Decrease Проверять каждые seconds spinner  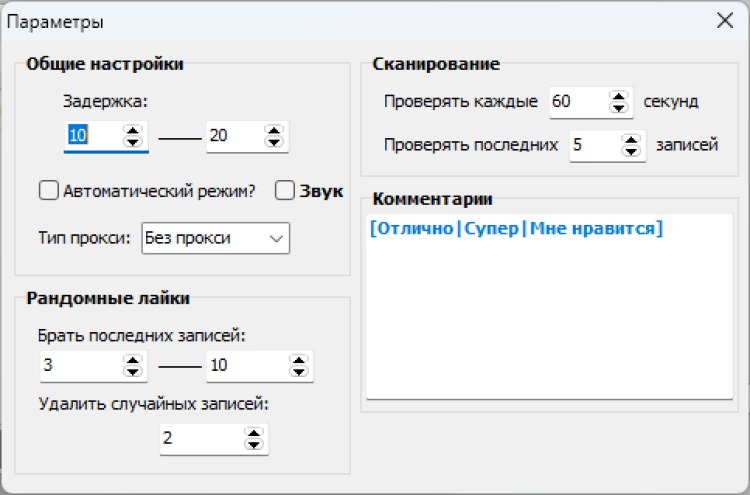pos(619,107)
